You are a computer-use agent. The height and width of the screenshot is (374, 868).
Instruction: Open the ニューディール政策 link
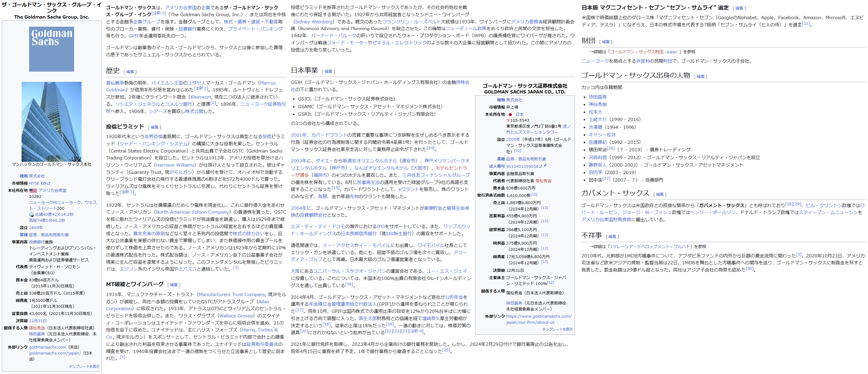coord(466,28)
